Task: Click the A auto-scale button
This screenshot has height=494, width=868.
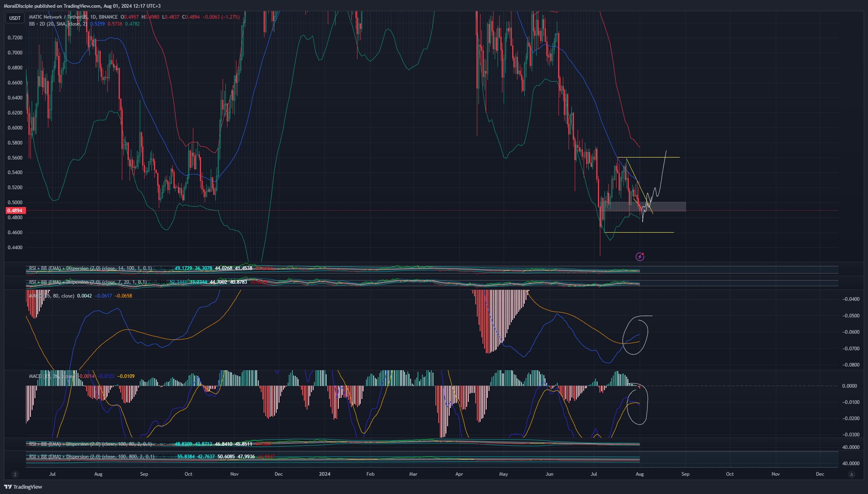Action: [x=852, y=474]
